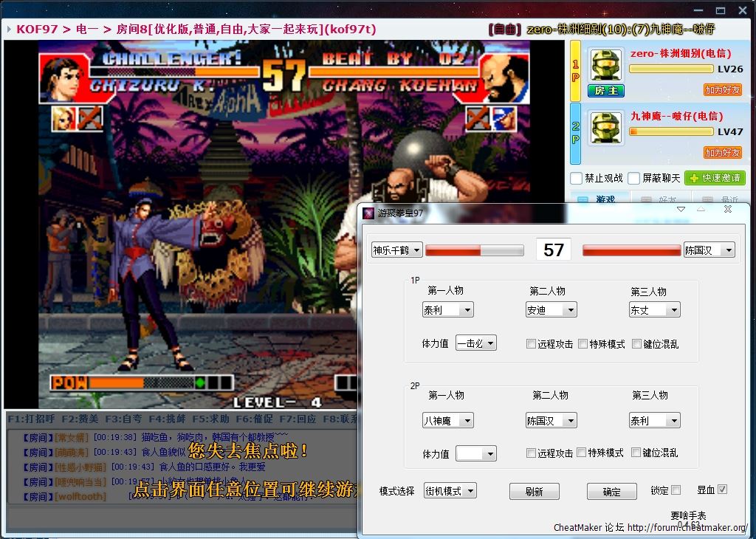Click the 1P red health bar
756x539 pixels.
[x=475, y=251]
